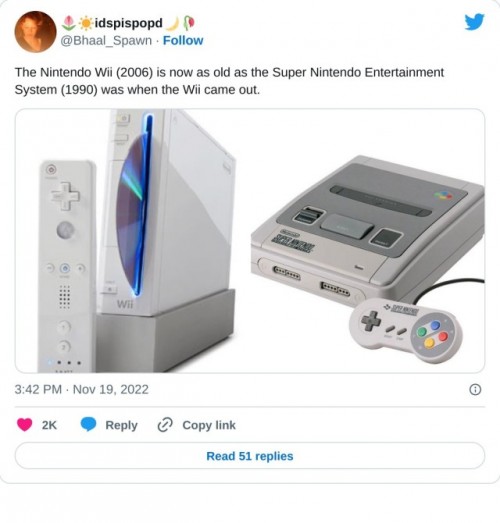
Task: Open the tweet info circle icon
Action: pos(475,389)
